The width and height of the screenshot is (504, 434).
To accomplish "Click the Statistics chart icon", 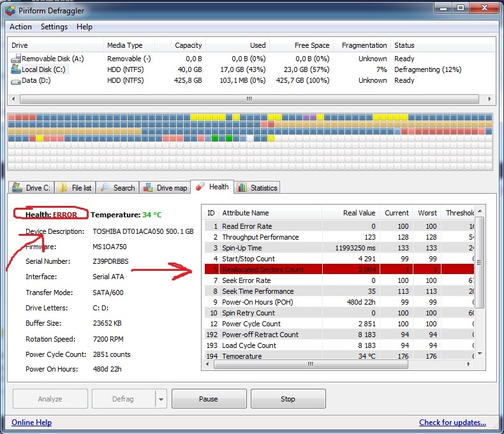I will pos(242,187).
